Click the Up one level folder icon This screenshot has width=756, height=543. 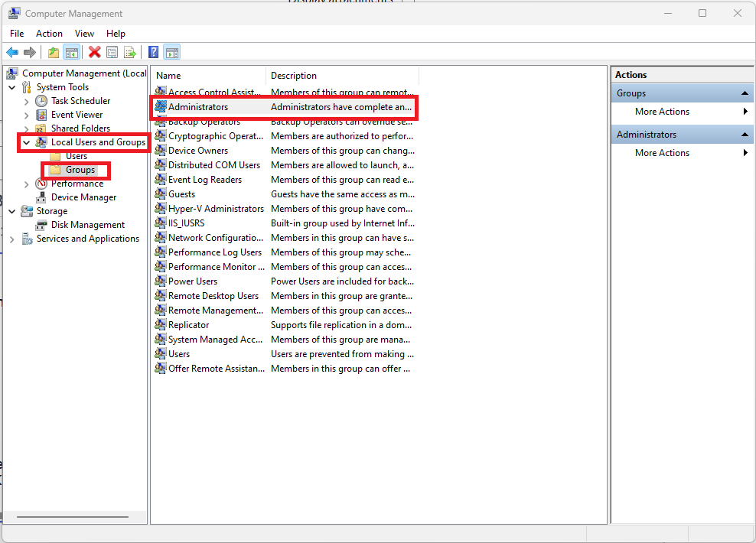[x=53, y=52]
